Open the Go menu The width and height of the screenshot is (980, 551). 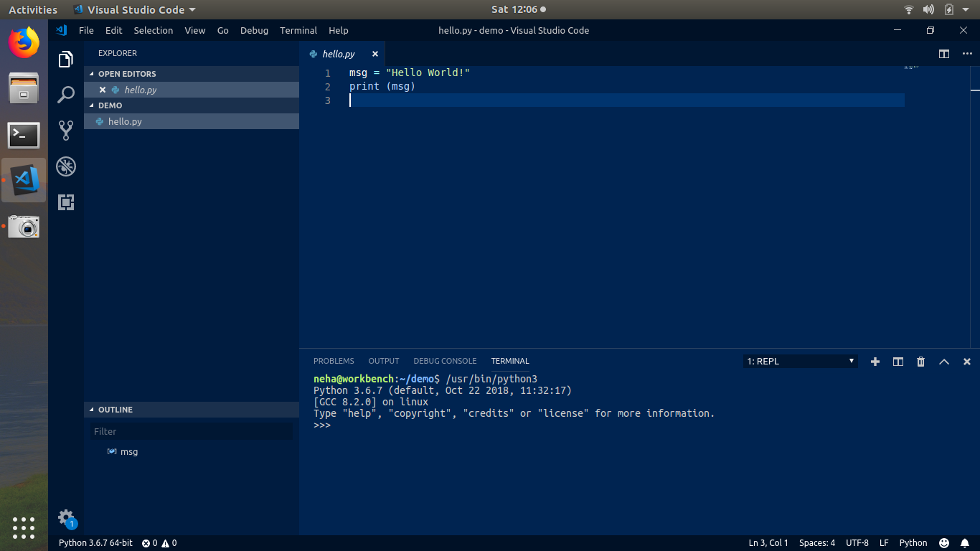tap(223, 30)
